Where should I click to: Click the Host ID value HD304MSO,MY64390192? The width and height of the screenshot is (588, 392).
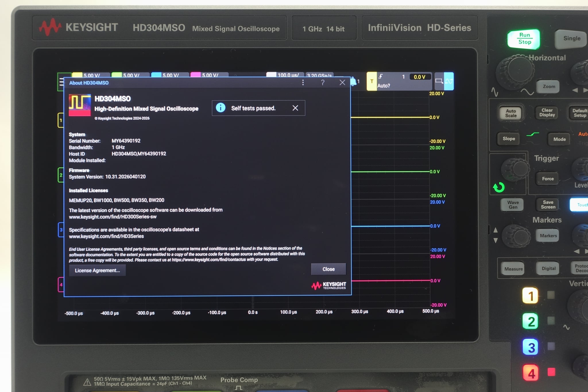[x=139, y=154]
